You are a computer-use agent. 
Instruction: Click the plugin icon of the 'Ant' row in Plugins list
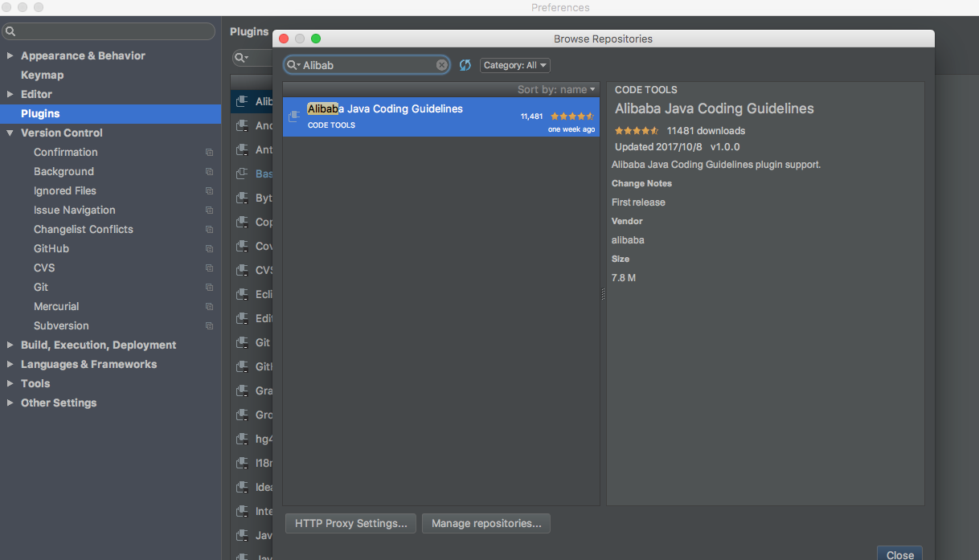click(x=241, y=149)
